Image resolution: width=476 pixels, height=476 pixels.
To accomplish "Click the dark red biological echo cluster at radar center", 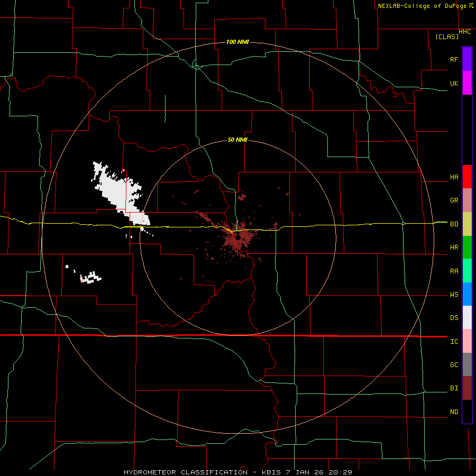I will click(x=239, y=237).
